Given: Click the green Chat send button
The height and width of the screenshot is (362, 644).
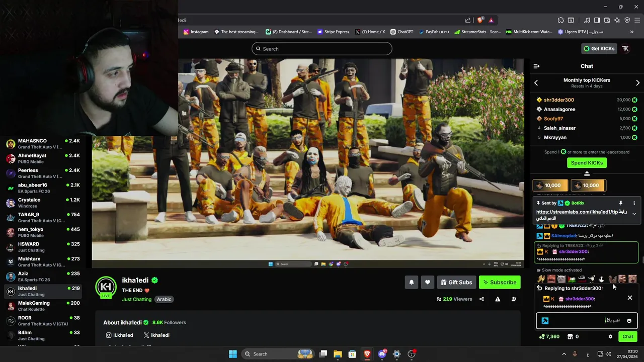Looking at the screenshot, I should click(x=627, y=337).
